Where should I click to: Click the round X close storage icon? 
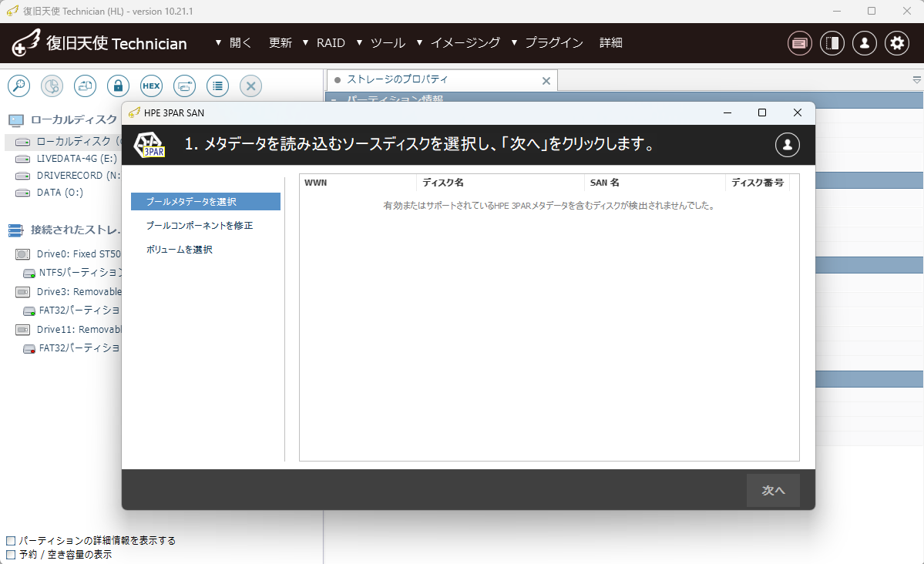coord(250,86)
